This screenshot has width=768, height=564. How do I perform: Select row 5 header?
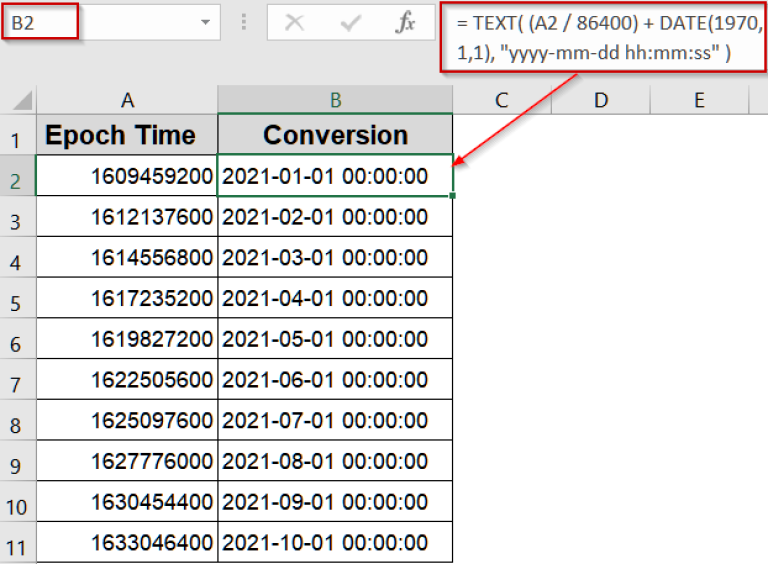tap(18, 298)
